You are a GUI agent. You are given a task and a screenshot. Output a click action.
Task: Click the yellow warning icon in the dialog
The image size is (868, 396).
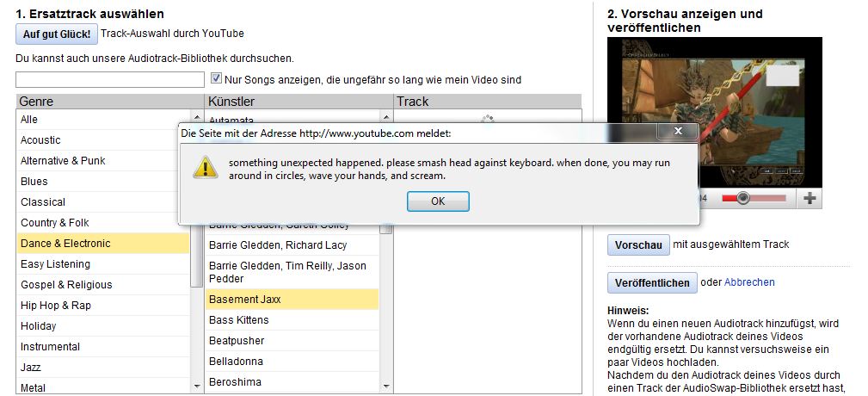tap(204, 167)
